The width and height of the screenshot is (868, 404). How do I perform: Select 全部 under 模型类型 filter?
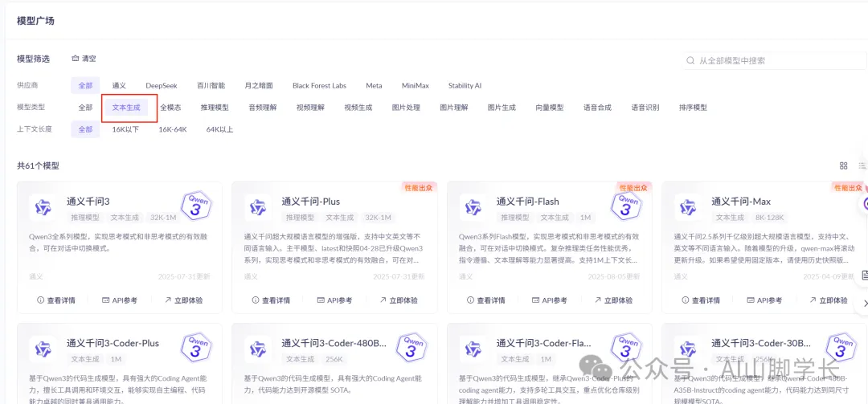(85, 108)
